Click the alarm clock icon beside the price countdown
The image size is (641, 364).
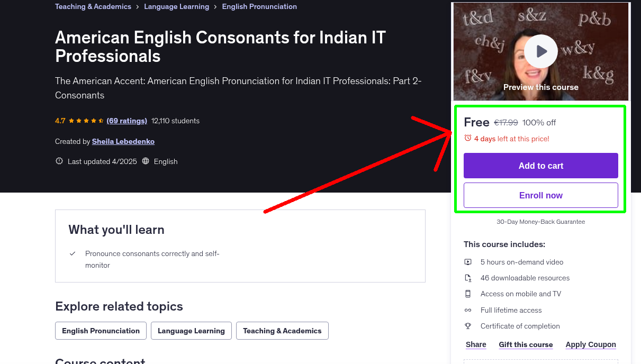467,137
